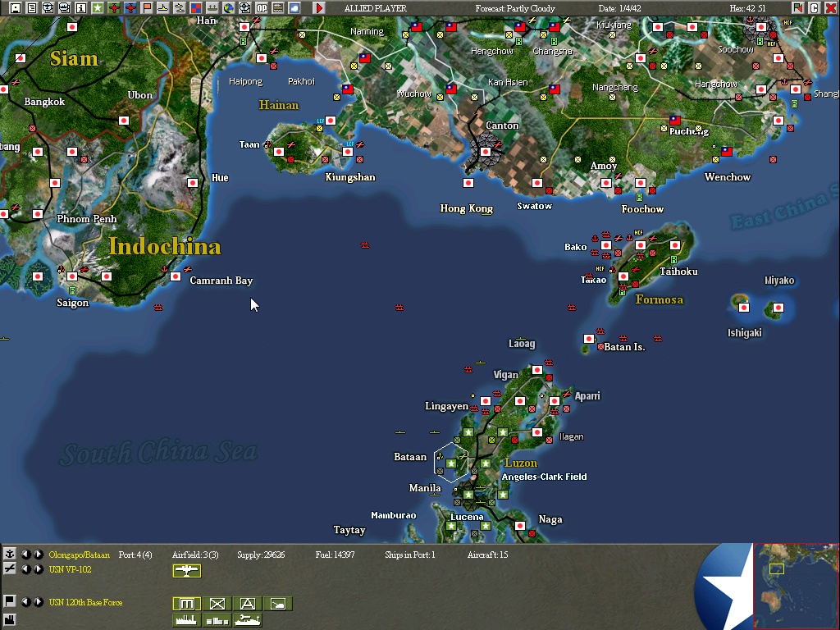Open the Olongapo/Bataan base link

click(80, 555)
